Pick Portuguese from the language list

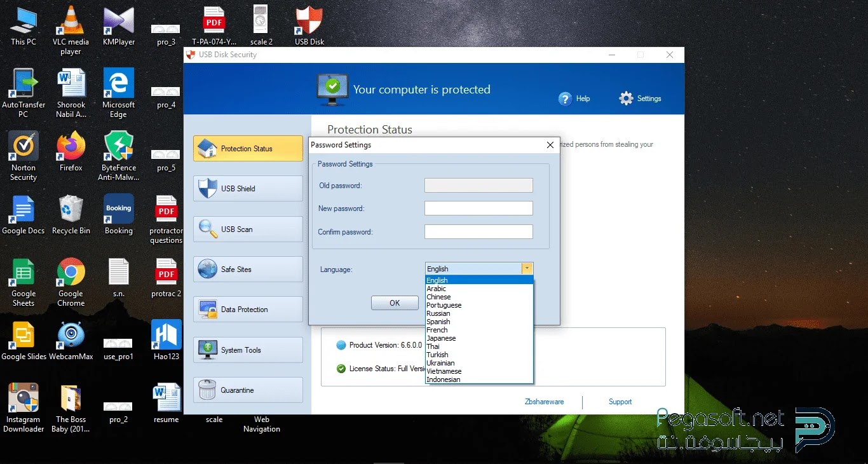[479, 305]
